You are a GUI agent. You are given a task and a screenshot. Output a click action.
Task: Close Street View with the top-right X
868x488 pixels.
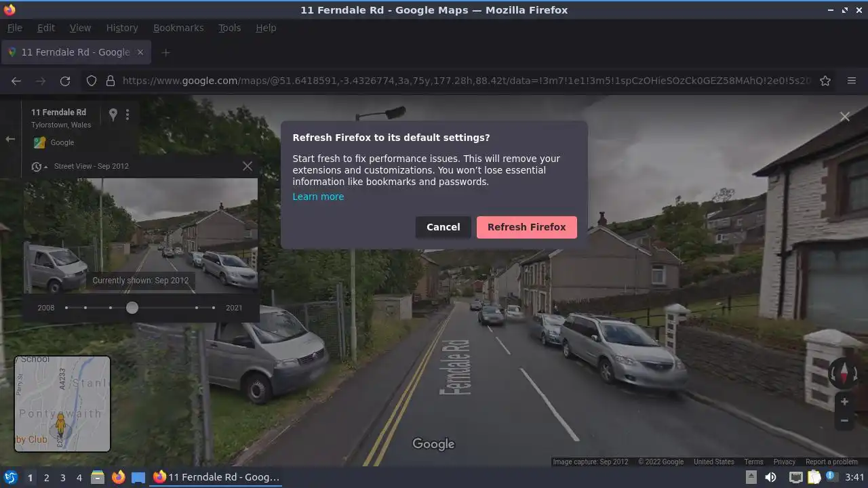click(x=845, y=117)
